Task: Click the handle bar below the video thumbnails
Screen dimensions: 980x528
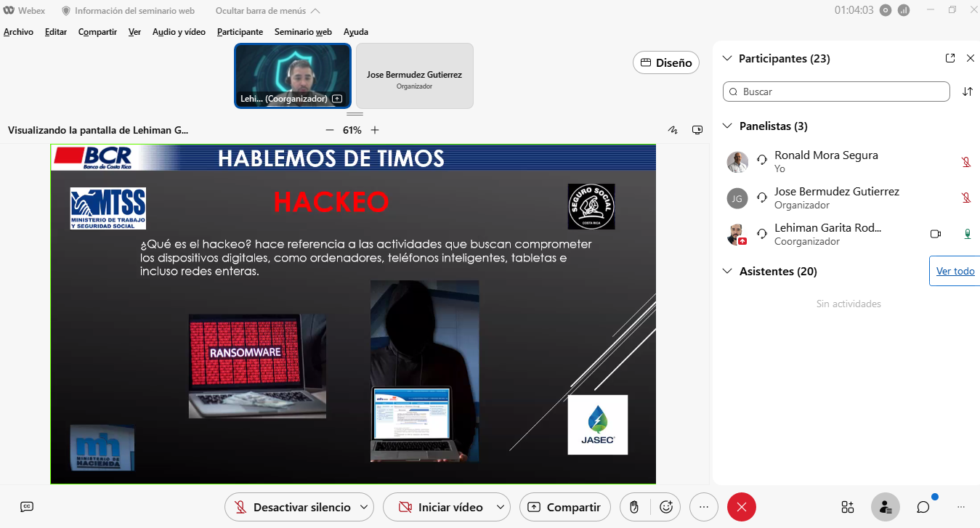Action: tap(355, 114)
